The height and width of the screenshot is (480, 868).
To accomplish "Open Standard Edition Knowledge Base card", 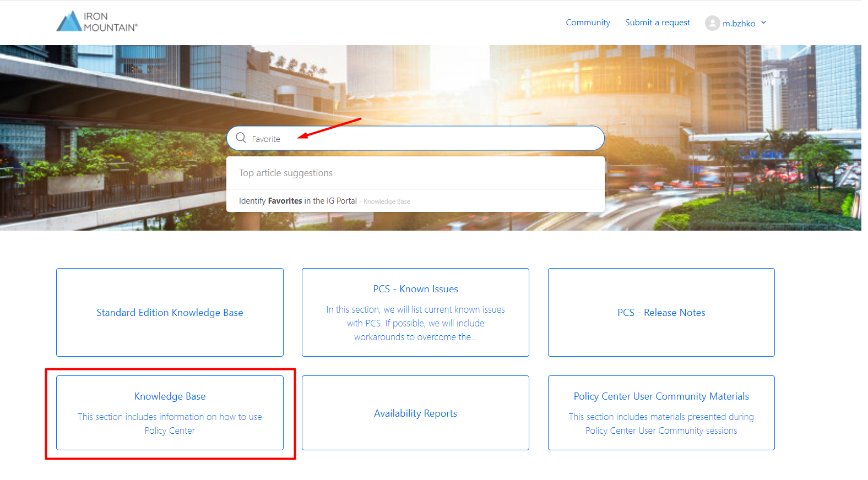I will point(170,312).
